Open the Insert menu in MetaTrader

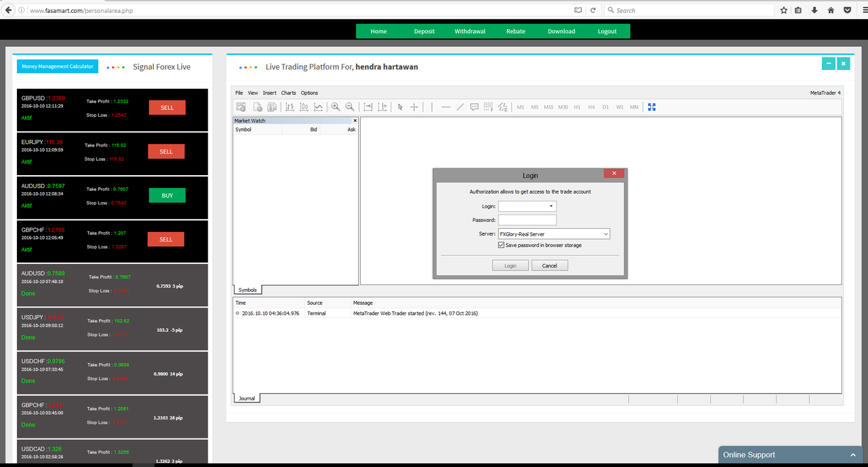coord(270,93)
